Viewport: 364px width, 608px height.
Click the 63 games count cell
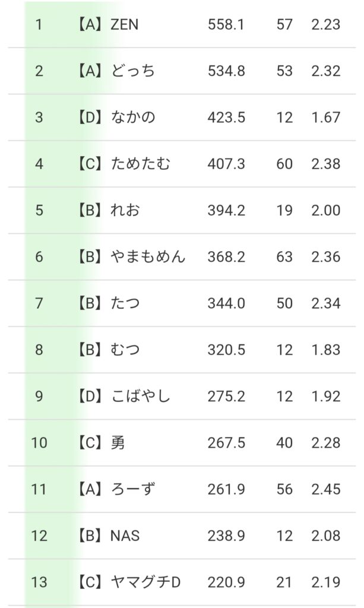(284, 256)
